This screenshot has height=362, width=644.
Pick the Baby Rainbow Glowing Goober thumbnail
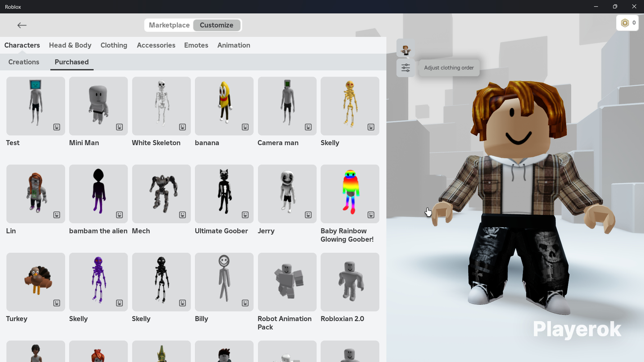pos(350,194)
